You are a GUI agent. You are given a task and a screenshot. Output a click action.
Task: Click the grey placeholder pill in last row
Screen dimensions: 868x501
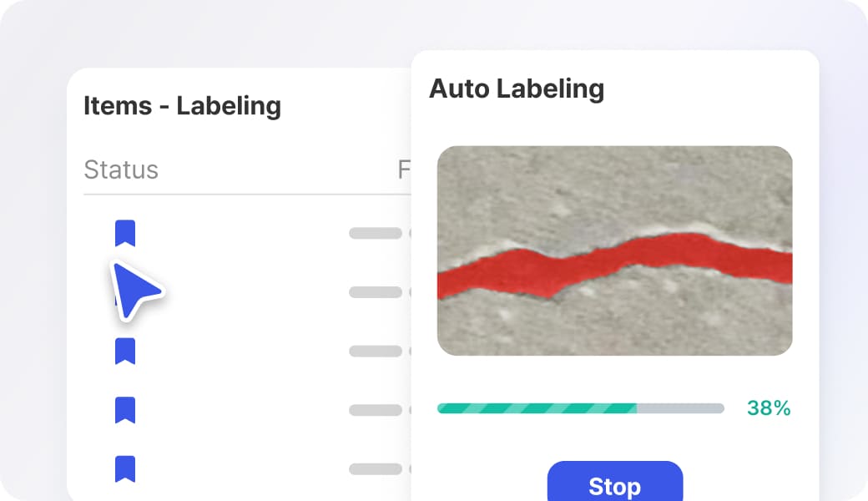[376, 469]
